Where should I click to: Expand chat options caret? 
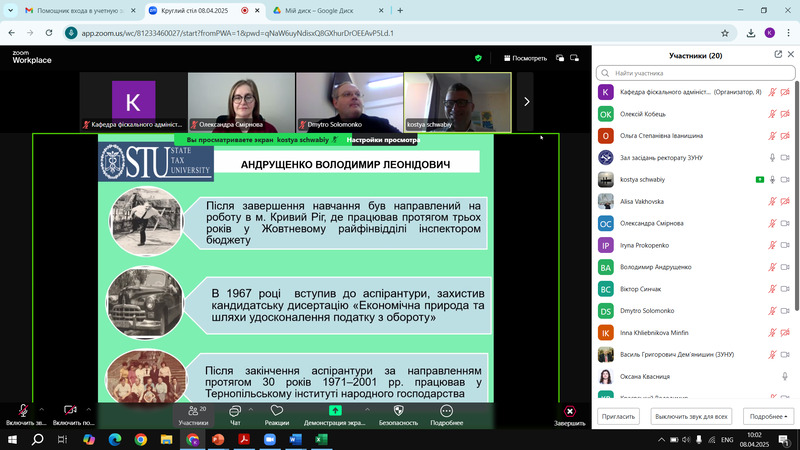251,410
